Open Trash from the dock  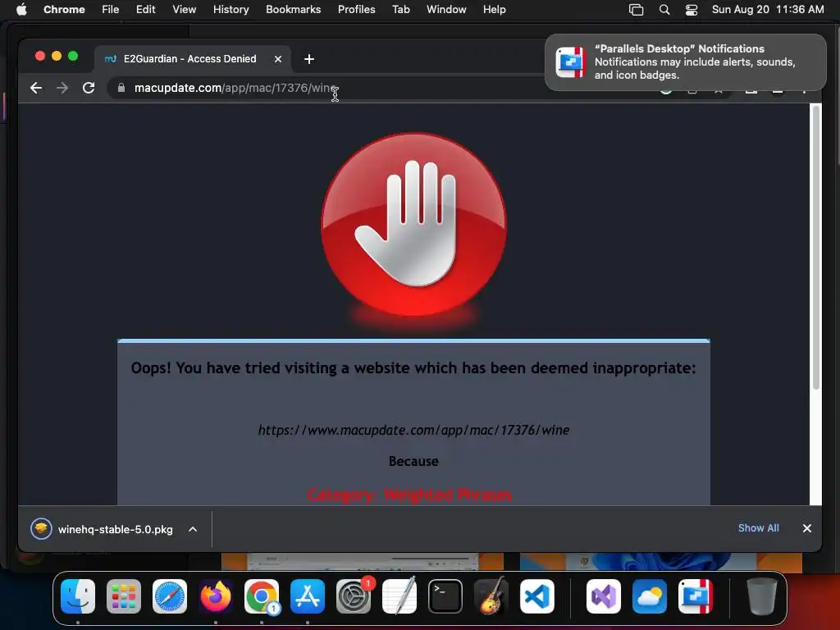(x=761, y=596)
